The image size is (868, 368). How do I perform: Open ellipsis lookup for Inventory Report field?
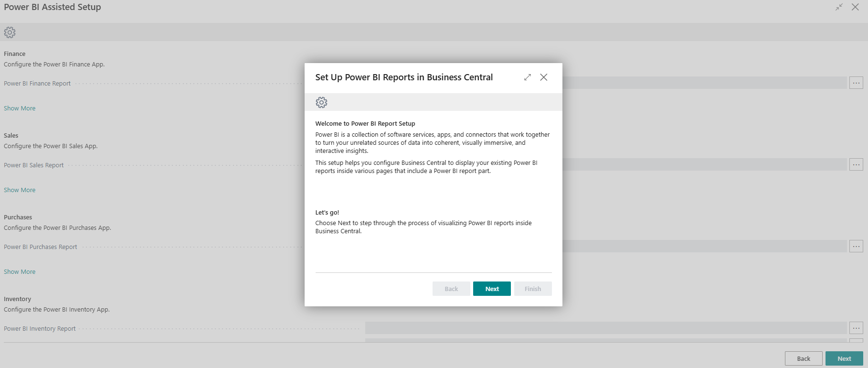click(x=856, y=328)
